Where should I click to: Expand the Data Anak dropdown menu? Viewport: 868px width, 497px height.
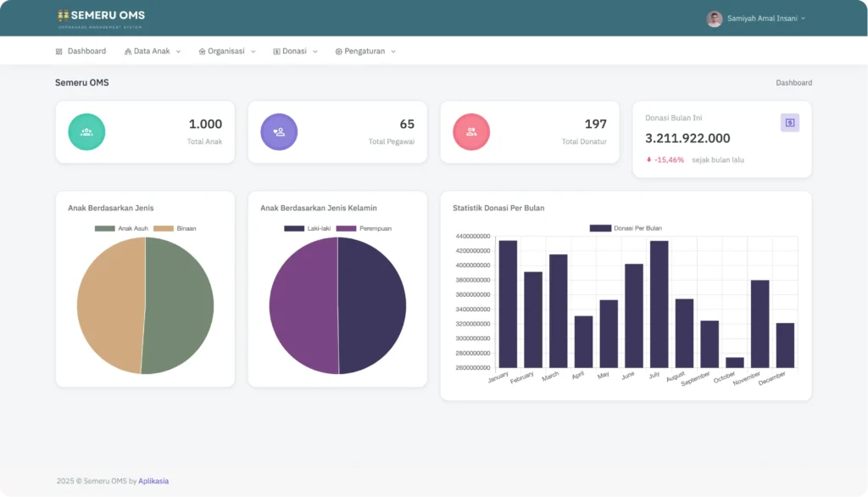pos(153,52)
